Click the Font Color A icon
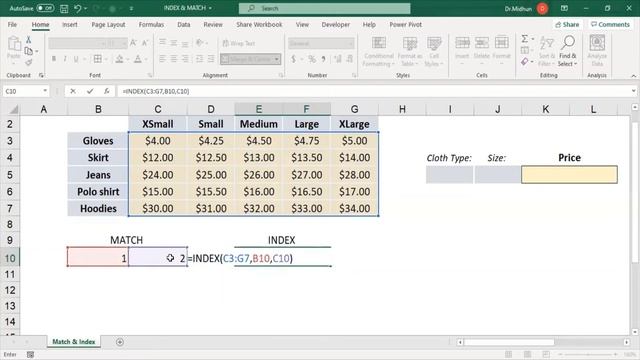 coord(138,59)
